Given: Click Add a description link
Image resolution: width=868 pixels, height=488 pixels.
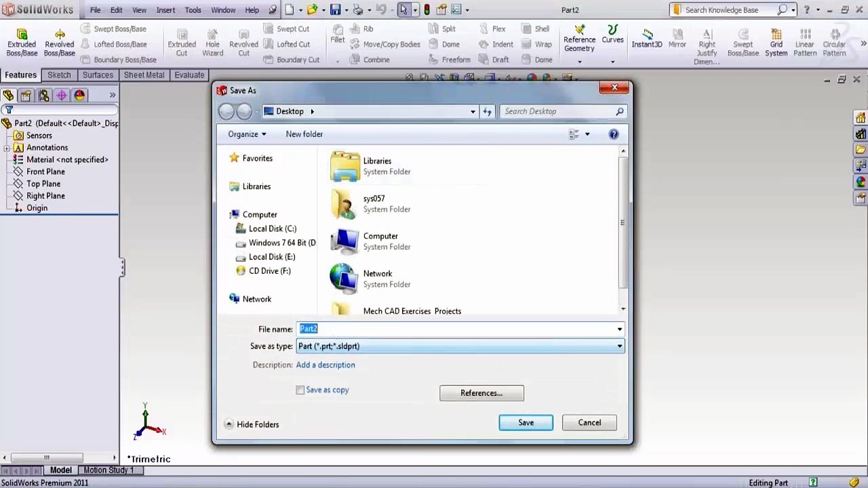Looking at the screenshot, I should click(325, 365).
